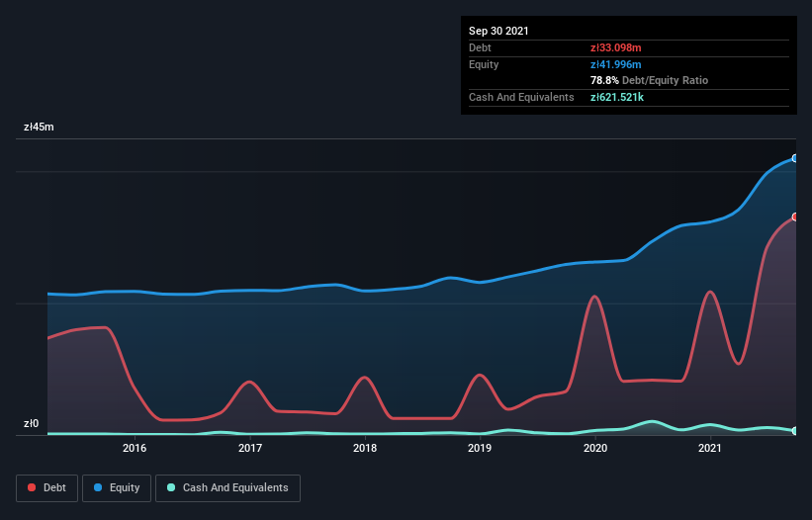Click the zł621.521k cash value
Image resolution: width=812 pixels, height=520 pixels.
coord(617,97)
